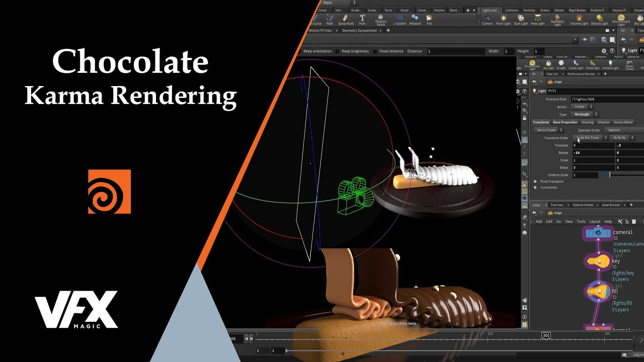The height and width of the screenshot is (362, 644).
Task: Add a Caustic Light from lower shelf
Action: coord(576,65)
